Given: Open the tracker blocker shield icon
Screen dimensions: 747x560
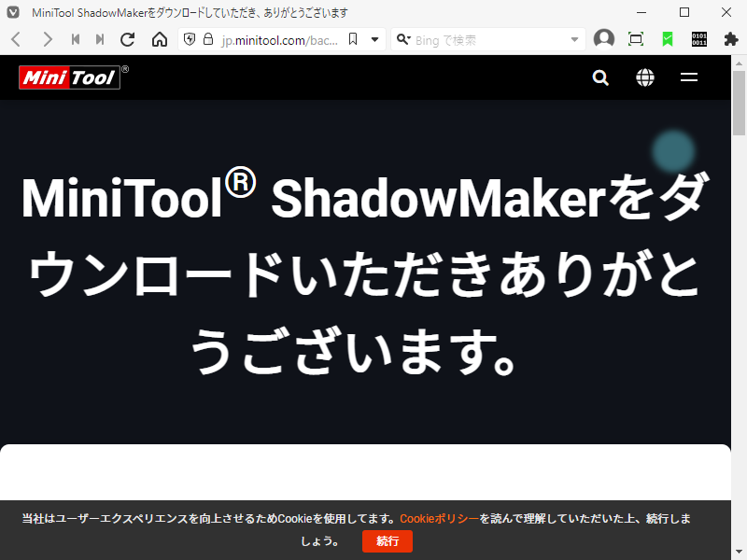Looking at the screenshot, I should [x=190, y=39].
